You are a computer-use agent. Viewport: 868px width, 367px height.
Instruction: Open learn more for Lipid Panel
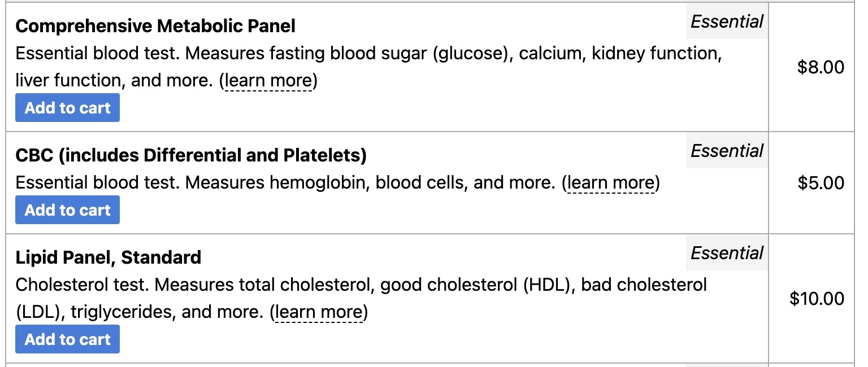[319, 312]
